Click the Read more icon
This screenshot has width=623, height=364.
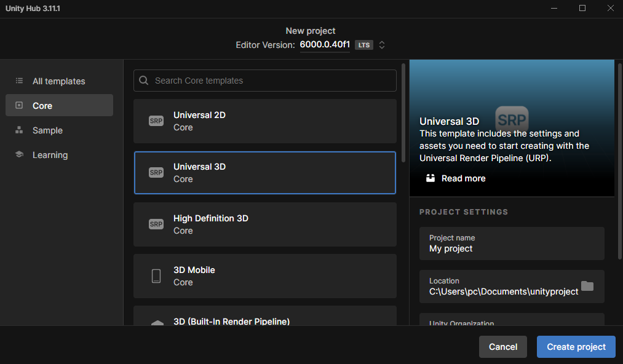click(x=431, y=178)
